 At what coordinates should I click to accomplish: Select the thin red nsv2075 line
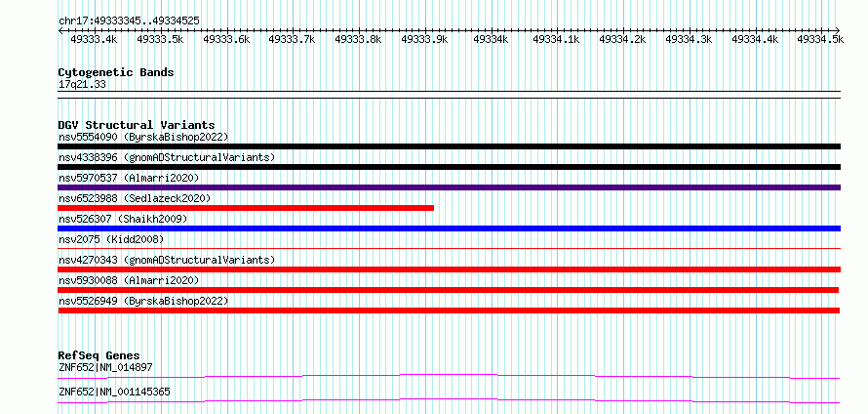[449, 248]
